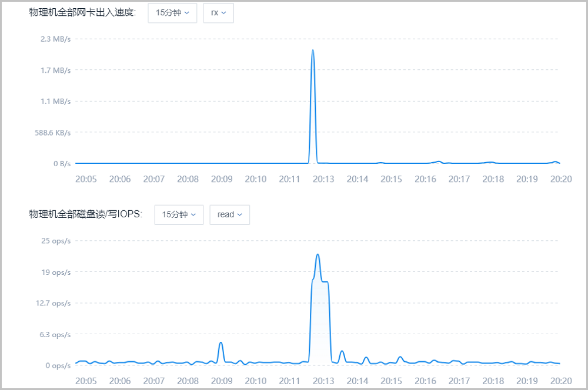Click the 588.6 KB/s y-axis label
588x390 pixels.
52,133
